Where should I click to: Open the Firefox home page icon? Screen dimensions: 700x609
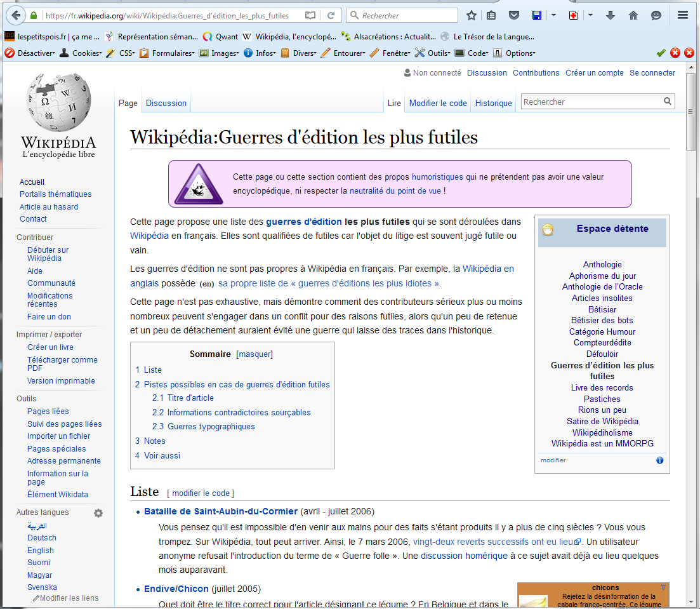(633, 15)
